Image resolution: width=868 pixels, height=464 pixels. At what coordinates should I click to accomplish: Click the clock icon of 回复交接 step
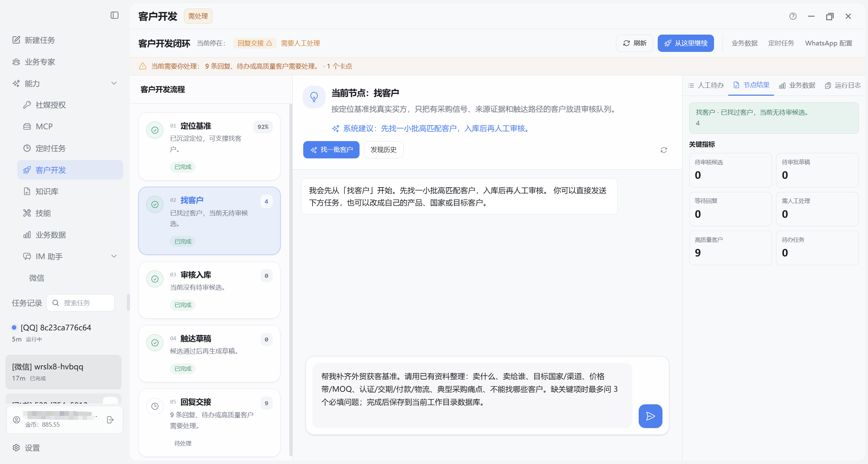[155, 406]
